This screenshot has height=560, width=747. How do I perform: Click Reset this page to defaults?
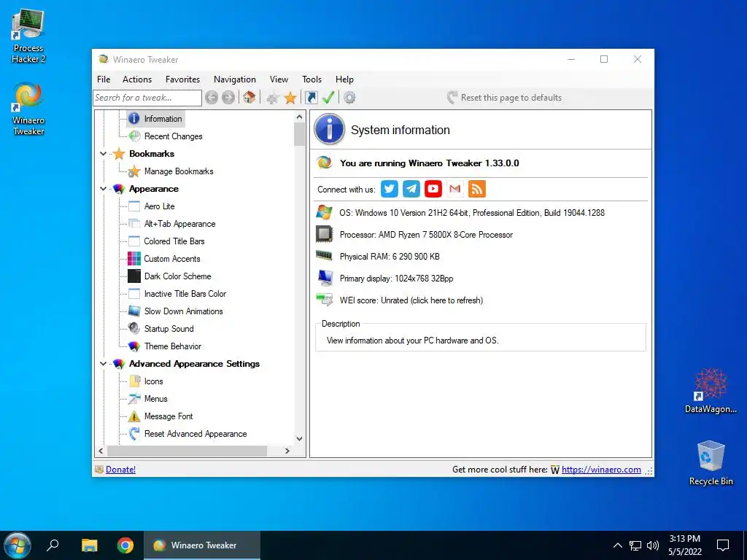click(505, 98)
